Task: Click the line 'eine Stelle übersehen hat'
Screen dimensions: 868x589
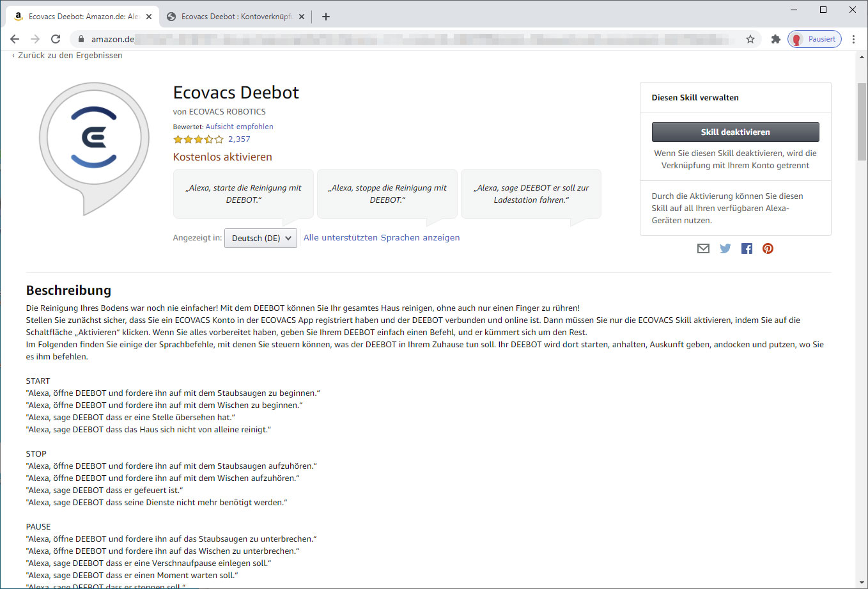Action: [130, 418]
